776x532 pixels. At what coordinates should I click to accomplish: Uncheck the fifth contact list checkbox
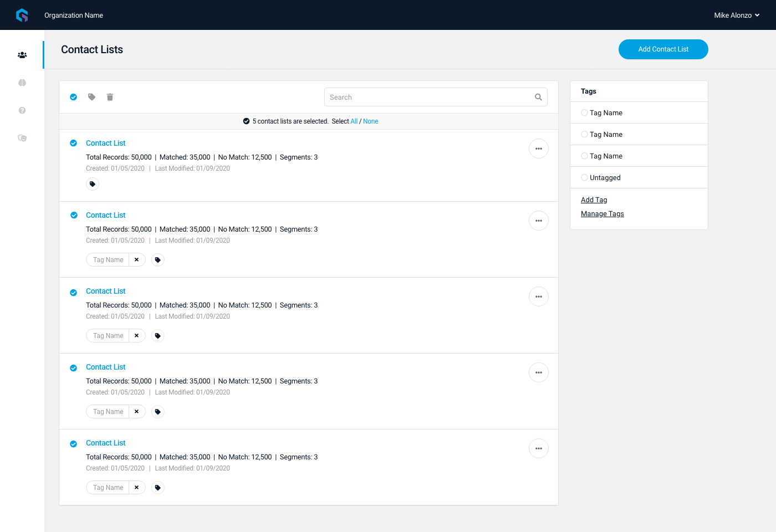[x=73, y=444]
